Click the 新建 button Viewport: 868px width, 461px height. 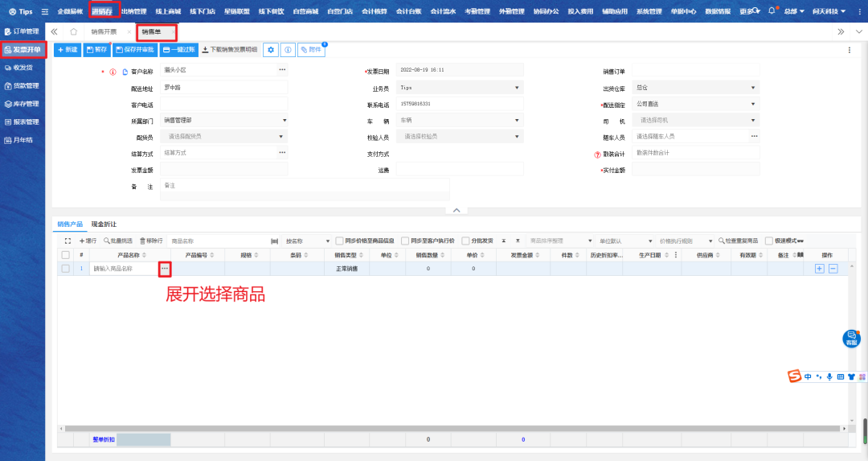[x=68, y=50]
